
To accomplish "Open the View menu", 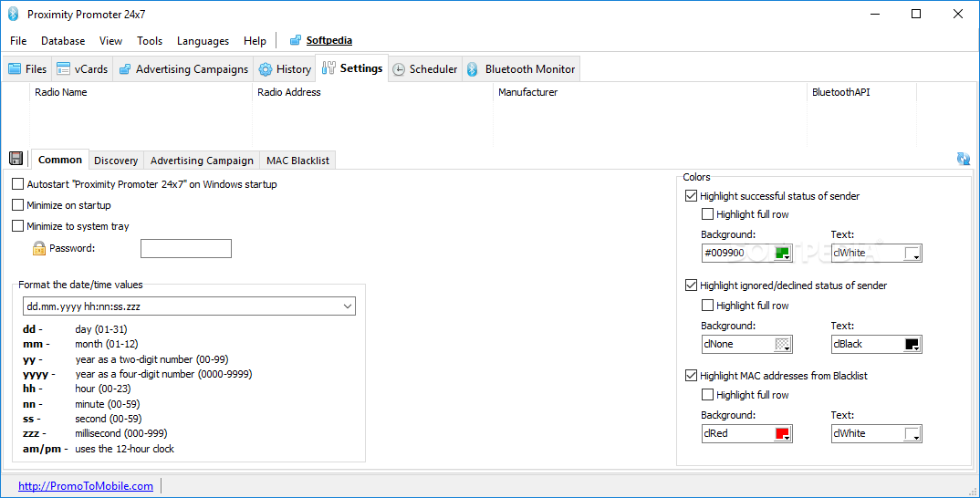I will coord(110,41).
